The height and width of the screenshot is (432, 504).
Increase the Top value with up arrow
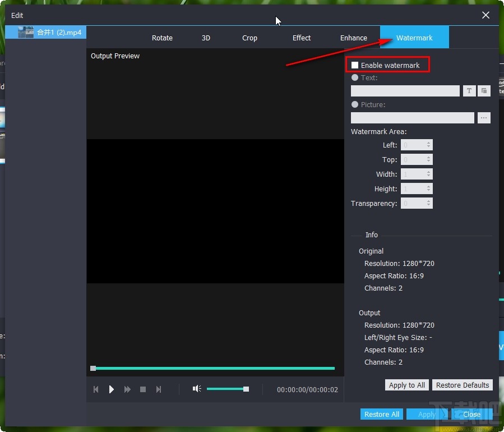[x=428, y=157]
